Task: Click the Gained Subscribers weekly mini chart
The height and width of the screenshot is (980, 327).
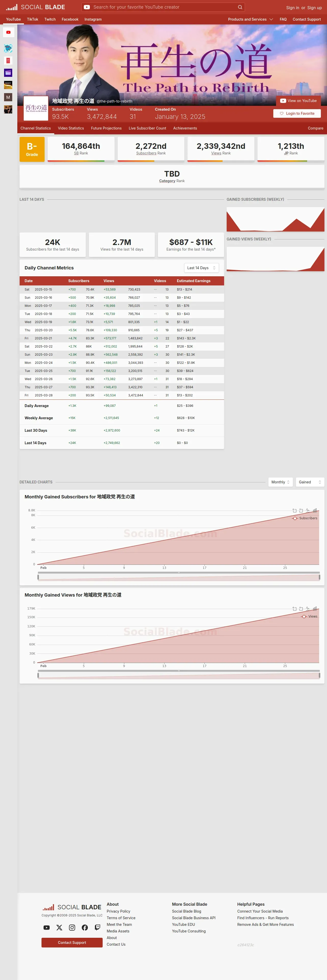Action: point(275,220)
